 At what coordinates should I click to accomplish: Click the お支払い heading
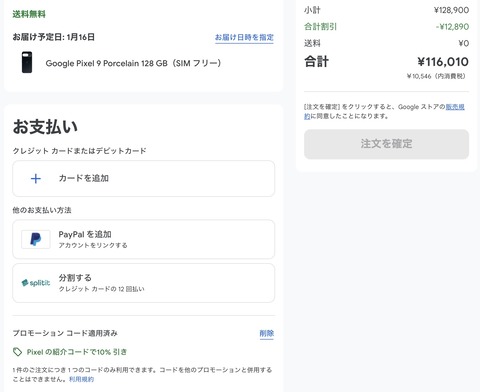click(45, 127)
